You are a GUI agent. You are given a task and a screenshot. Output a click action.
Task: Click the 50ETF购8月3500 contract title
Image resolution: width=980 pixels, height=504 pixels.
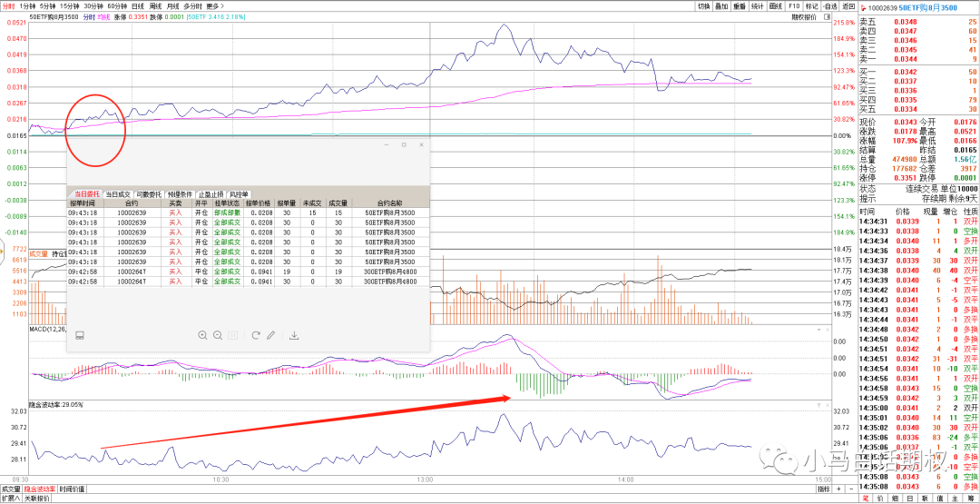[x=926, y=7]
